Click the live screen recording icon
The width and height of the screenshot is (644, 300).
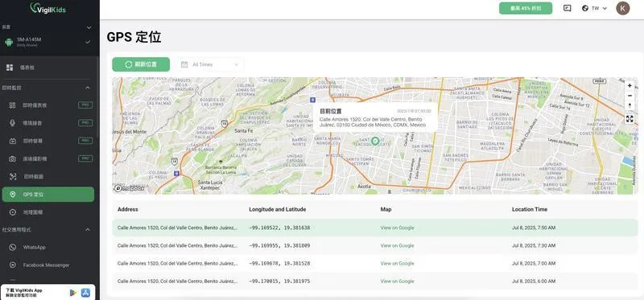(13, 141)
